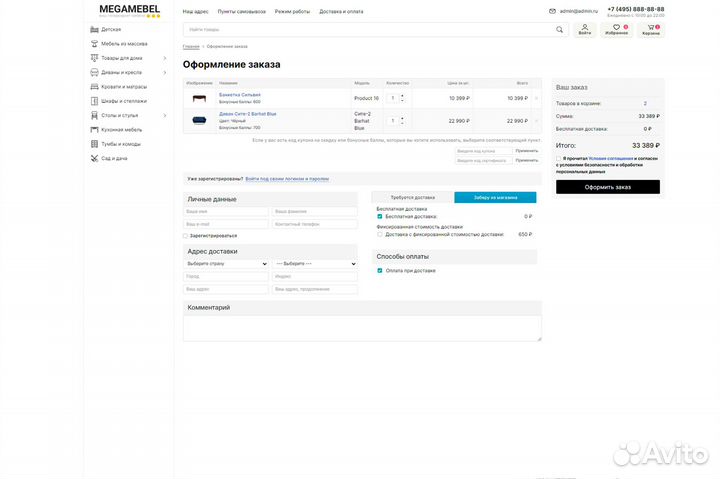Tick the Зарегистрироваться checkbox

click(x=185, y=236)
